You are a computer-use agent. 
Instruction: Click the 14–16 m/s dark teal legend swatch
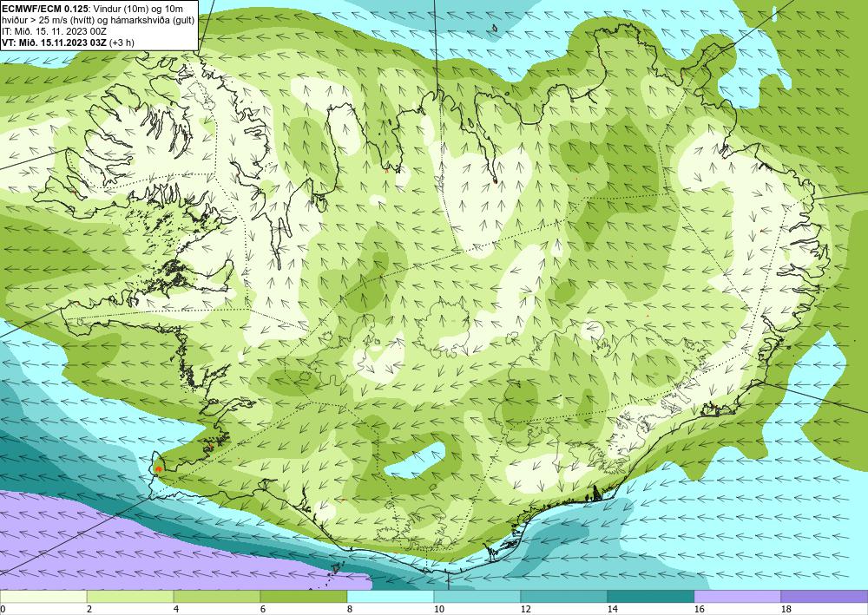coord(650,596)
